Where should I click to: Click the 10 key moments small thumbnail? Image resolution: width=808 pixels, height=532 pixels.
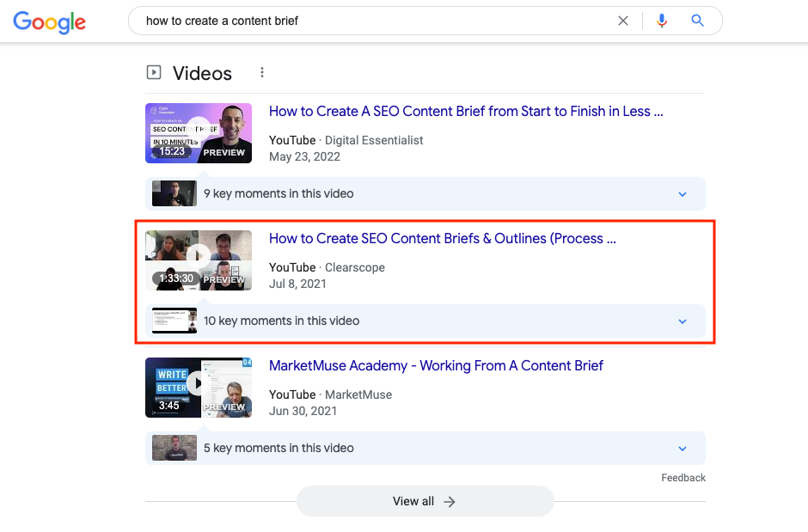174,321
